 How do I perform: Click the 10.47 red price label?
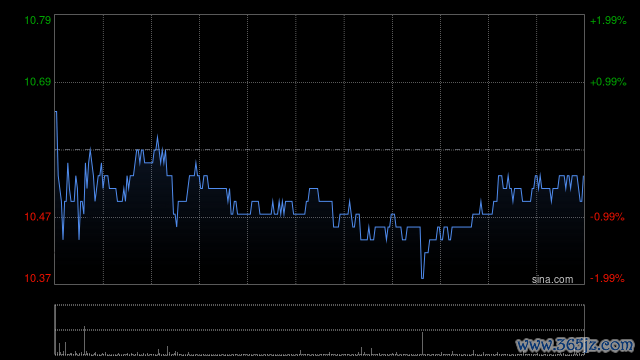[38, 217]
